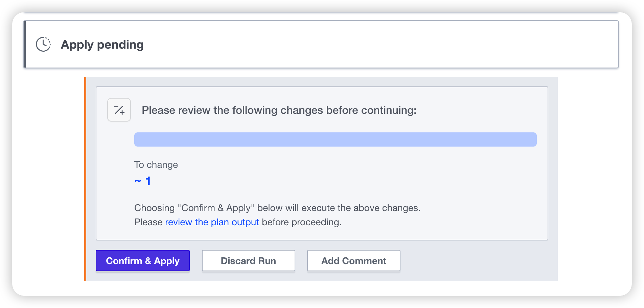Image resolution: width=644 pixels, height=308 pixels.
Task: Click the Apply pending clock icon
Action: click(x=43, y=44)
